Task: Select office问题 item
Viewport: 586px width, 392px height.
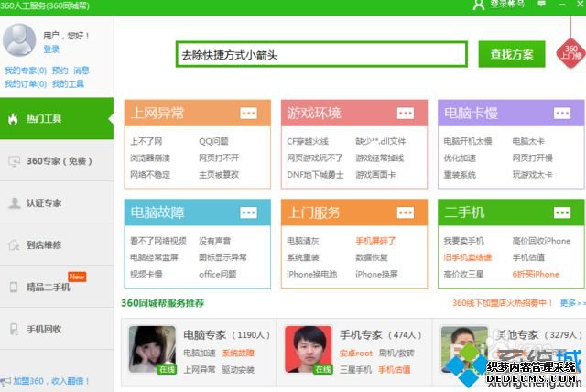Action: point(218,274)
